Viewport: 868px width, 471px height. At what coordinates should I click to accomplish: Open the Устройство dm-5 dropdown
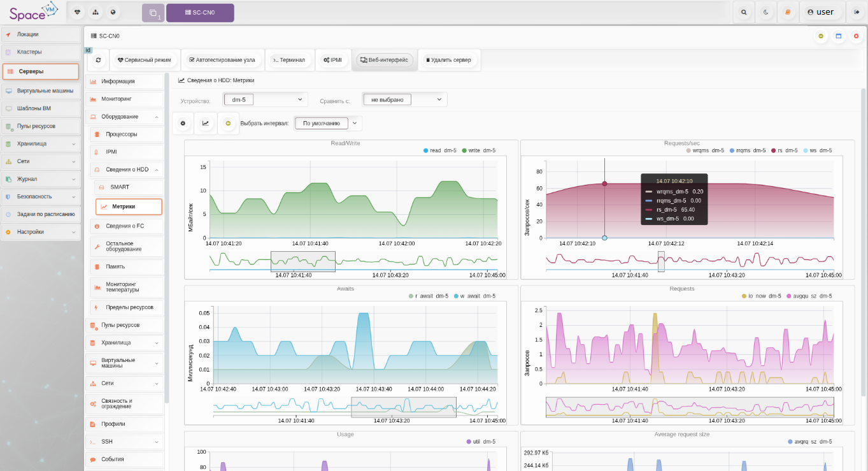point(266,99)
